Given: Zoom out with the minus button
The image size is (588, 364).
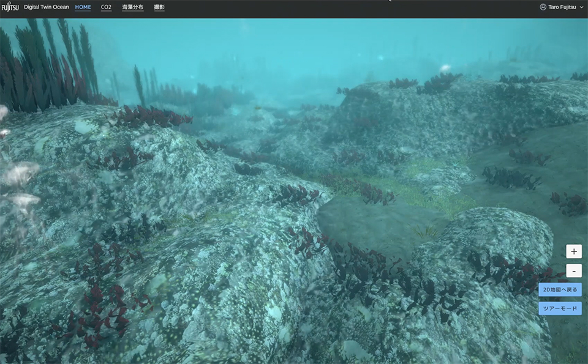Looking at the screenshot, I should (x=573, y=270).
